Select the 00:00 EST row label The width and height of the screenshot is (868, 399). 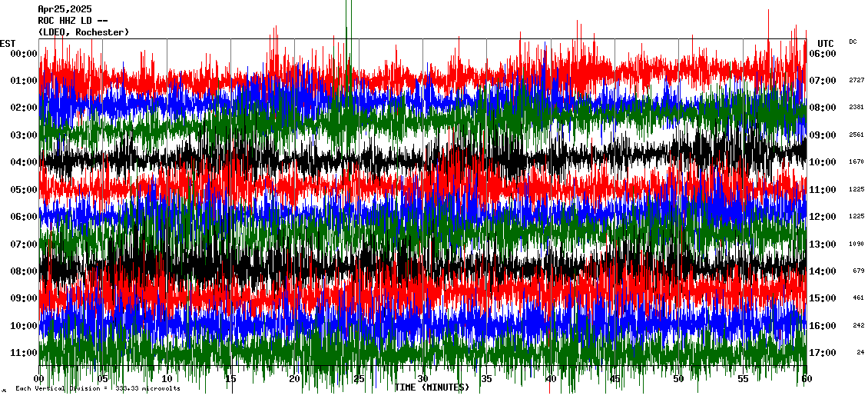[24, 54]
